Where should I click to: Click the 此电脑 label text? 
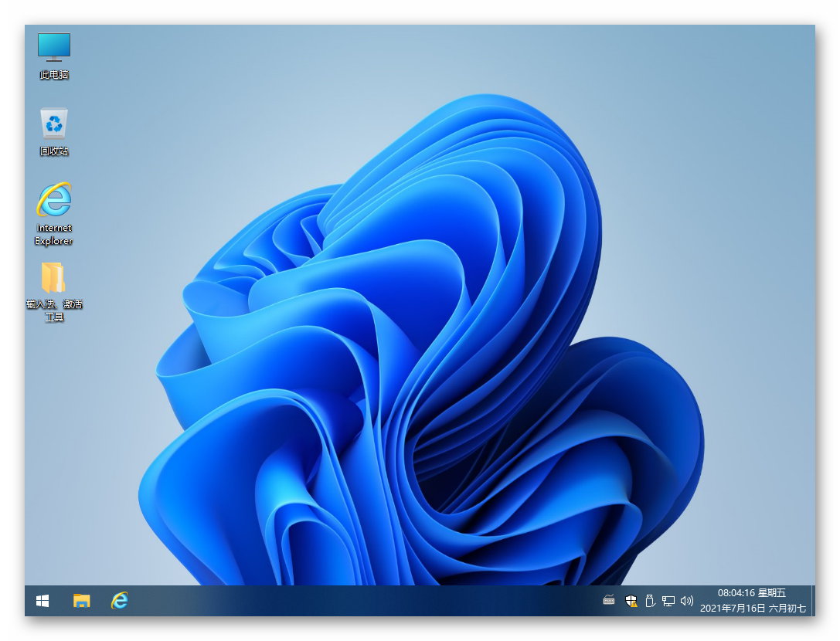(x=53, y=74)
